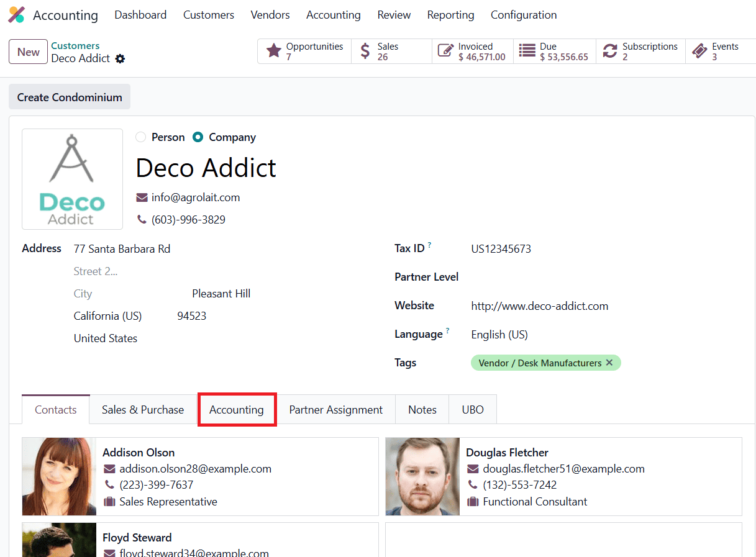Click the phone icon beside (603)-996-3829

click(141, 219)
